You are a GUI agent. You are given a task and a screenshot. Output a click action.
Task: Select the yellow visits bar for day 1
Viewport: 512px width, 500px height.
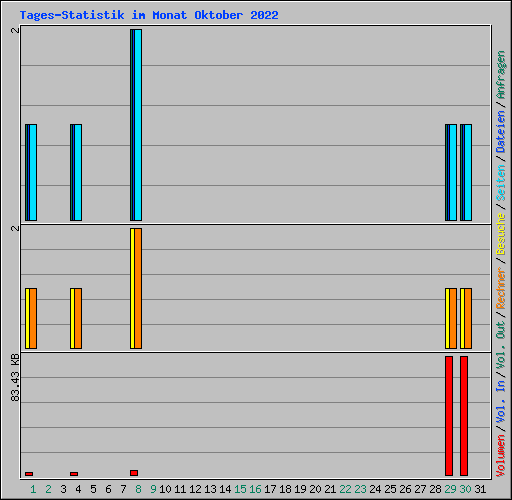pos(28,319)
